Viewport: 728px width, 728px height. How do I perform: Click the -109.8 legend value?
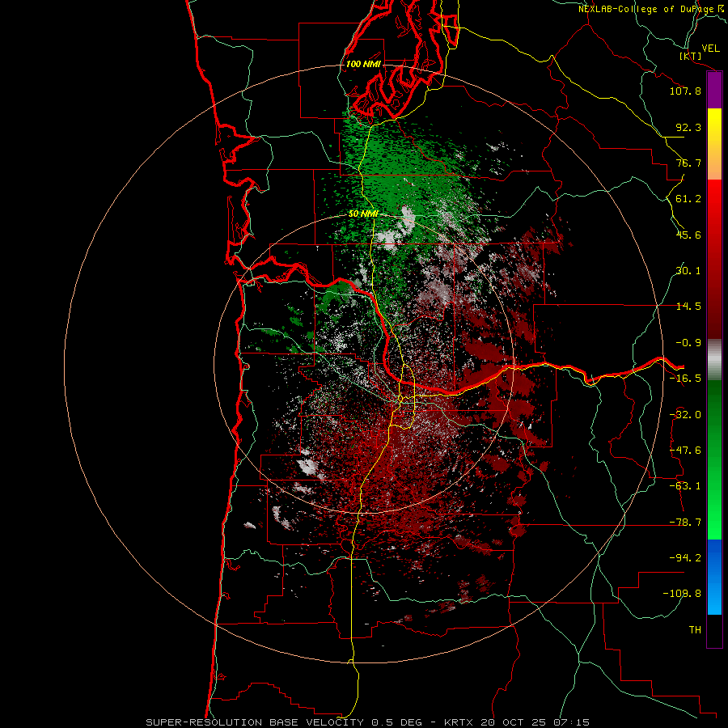(682, 594)
